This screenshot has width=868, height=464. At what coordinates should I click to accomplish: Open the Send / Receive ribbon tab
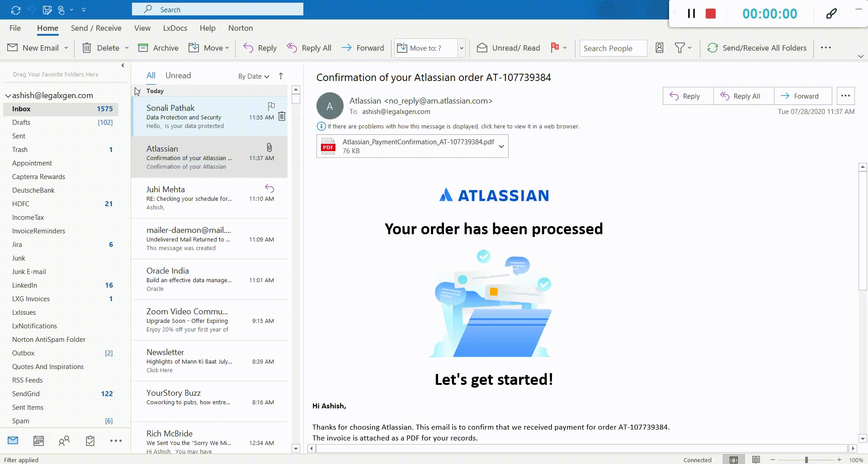tap(96, 28)
